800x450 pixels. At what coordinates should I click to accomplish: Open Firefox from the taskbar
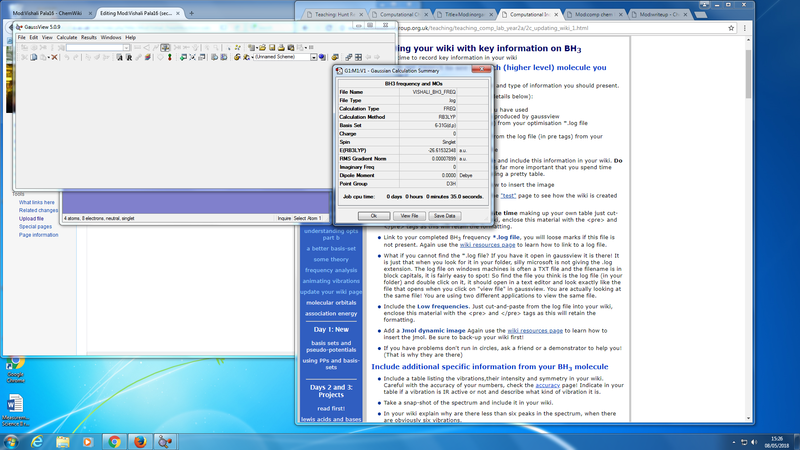pos(140,441)
